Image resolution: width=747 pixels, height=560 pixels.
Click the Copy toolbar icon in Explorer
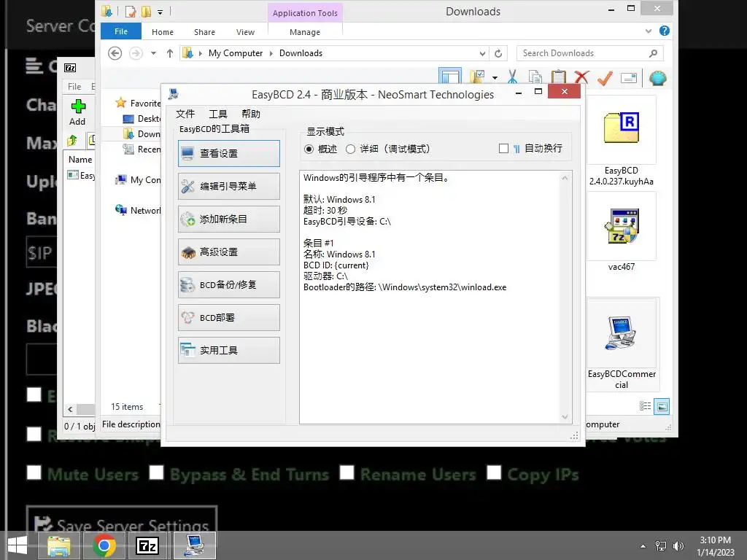(x=535, y=77)
